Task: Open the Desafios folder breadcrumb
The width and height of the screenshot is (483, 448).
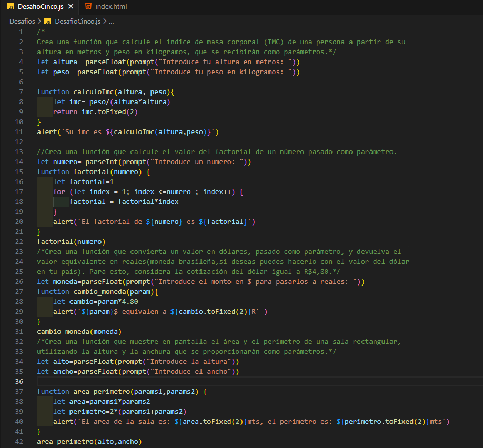Action: coord(22,21)
